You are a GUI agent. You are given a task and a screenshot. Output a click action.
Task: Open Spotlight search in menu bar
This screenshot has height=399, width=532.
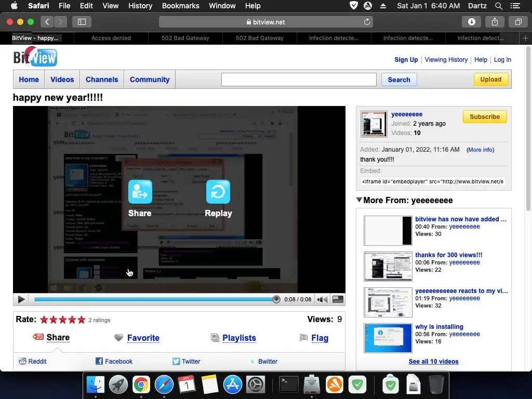coord(498,6)
